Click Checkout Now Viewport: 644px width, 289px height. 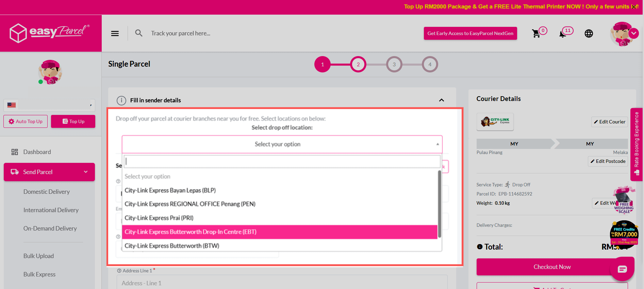552,267
